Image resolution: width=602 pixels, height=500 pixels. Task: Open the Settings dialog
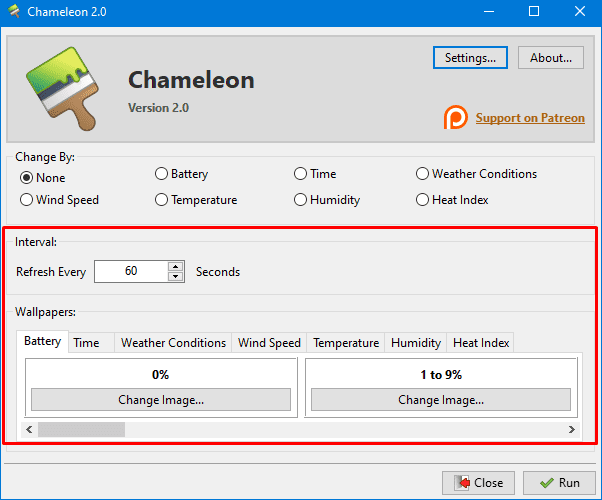[x=470, y=58]
